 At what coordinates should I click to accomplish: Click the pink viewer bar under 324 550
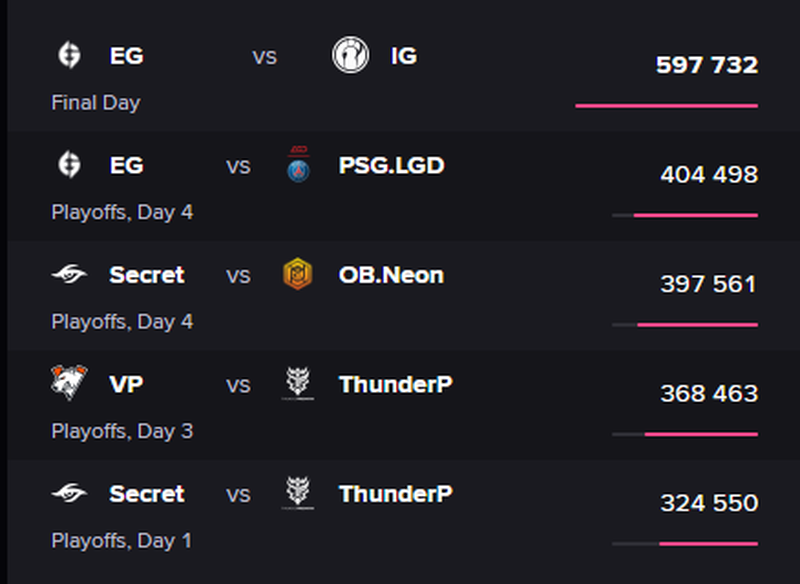(709, 544)
